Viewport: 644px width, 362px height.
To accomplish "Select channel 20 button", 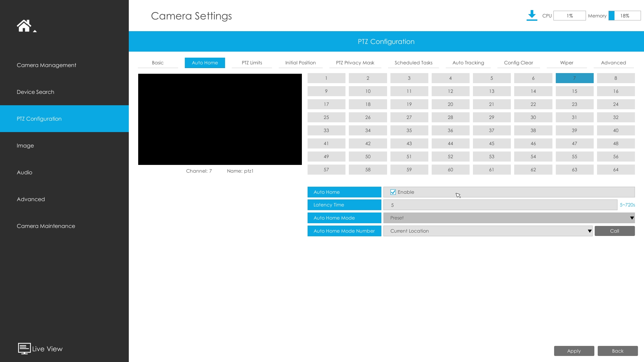I will [450, 104].
